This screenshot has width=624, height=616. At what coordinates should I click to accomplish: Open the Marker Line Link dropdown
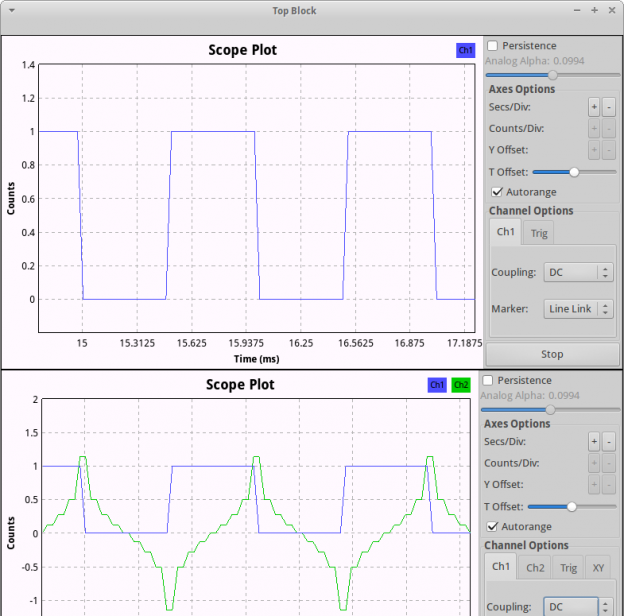(578, 309)
